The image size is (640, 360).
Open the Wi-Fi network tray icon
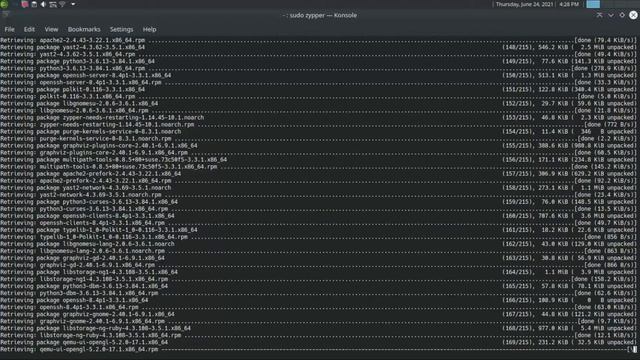tap(62, 4)
